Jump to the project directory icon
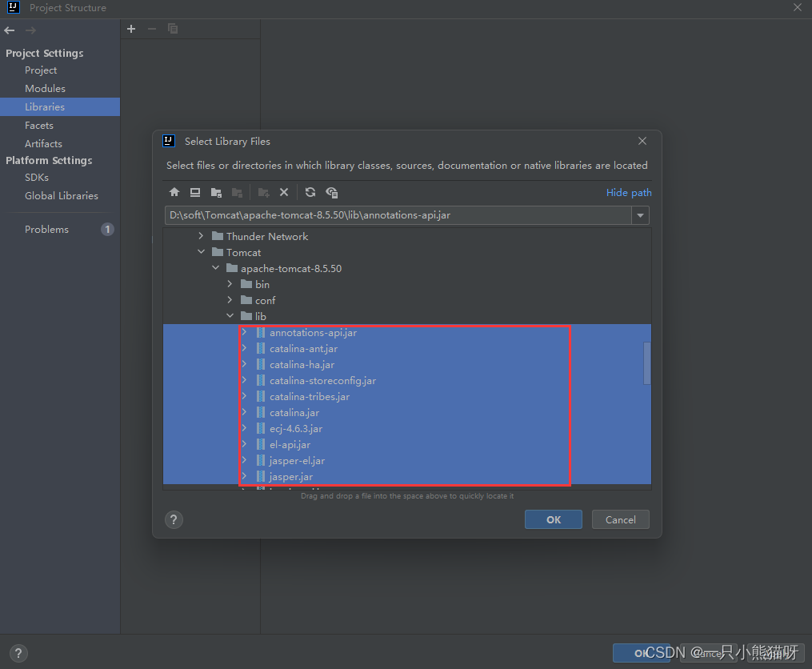The image size is (812, 669). coord(217,192)
